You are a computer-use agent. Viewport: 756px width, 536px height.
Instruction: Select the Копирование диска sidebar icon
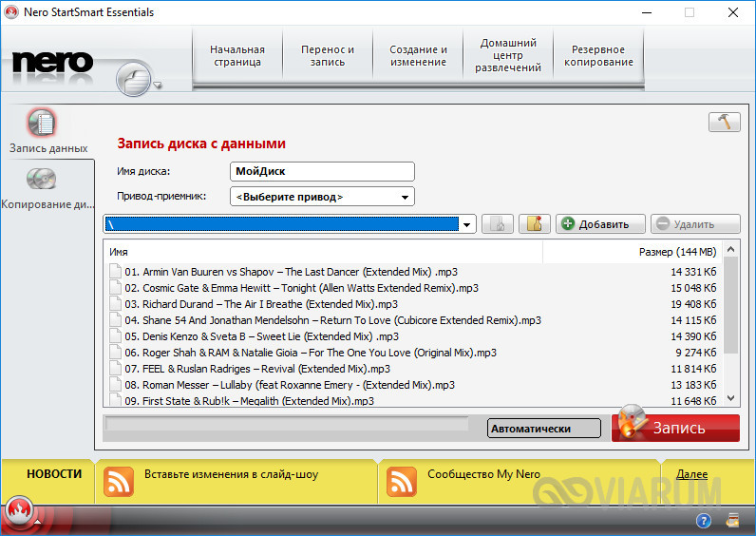coord(42,179)
